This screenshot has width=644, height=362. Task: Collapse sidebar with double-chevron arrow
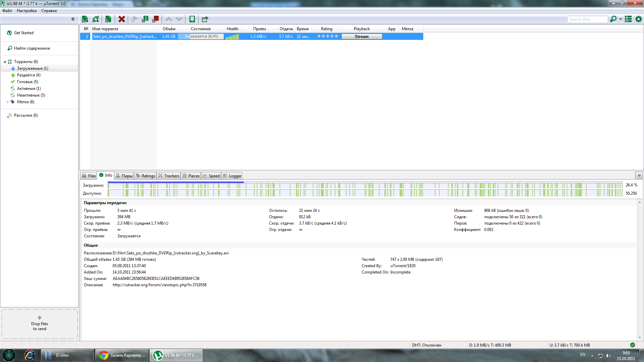click(x=73, y=19)
